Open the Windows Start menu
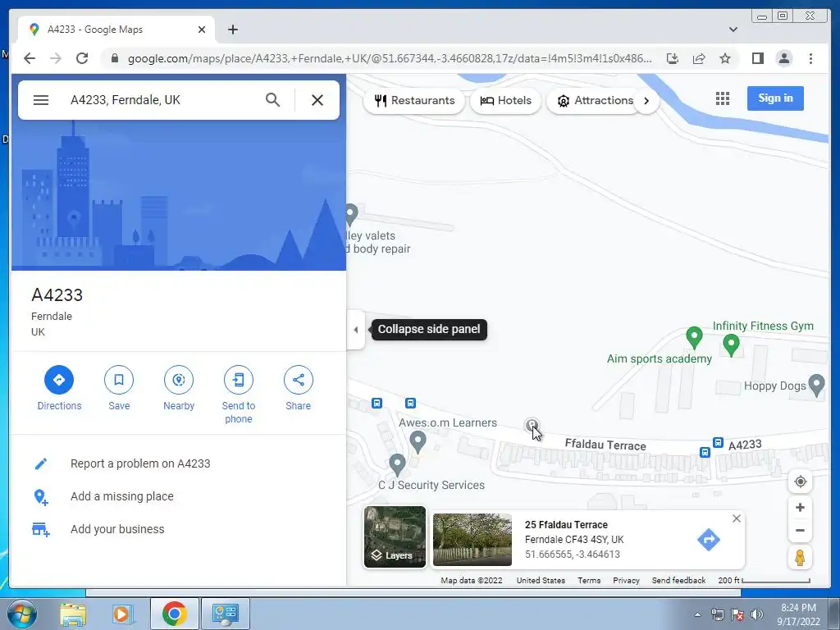The width and height of the screenshot is (840, 630). [x=21, y=614]
